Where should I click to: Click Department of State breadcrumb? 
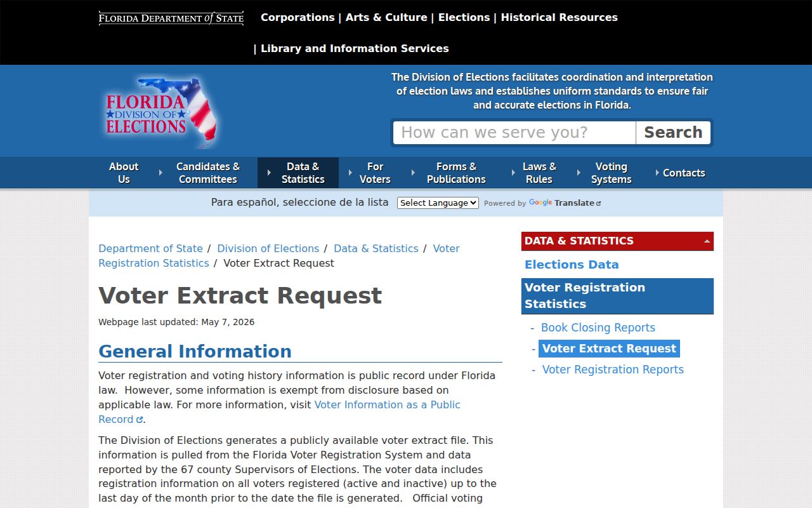[150, 249]
